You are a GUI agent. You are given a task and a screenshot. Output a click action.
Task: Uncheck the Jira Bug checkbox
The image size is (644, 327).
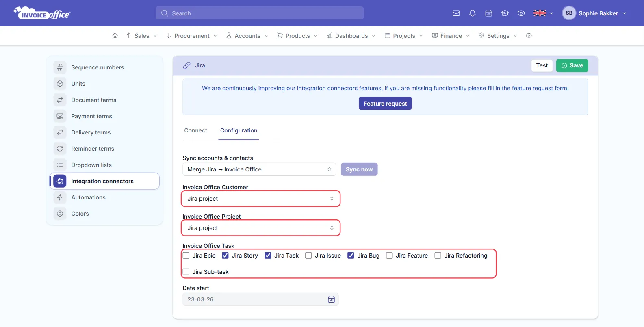(351, 256)
